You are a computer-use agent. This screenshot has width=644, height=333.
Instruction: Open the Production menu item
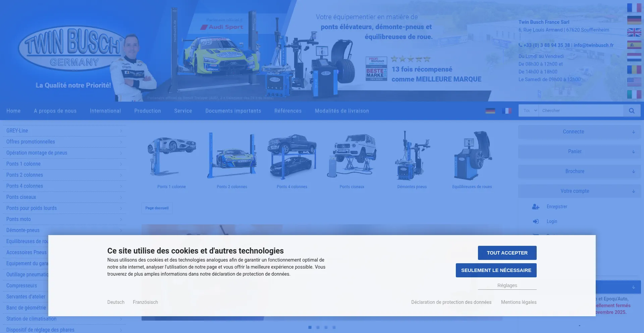(148, 111)
